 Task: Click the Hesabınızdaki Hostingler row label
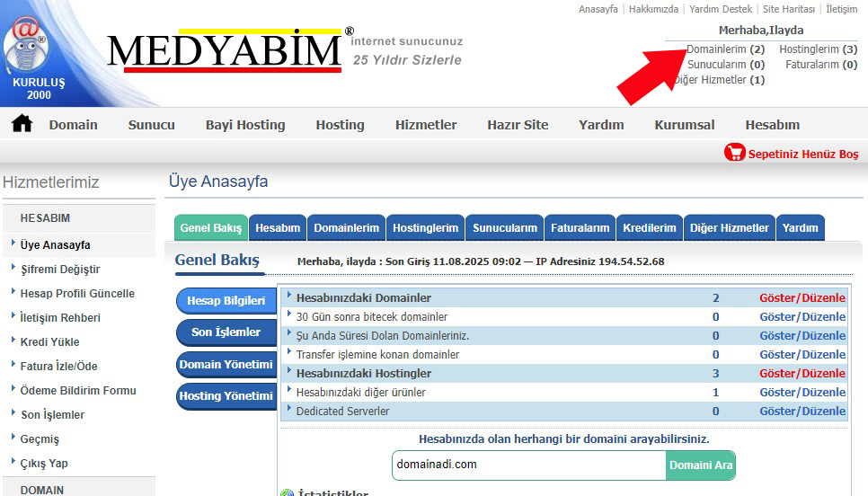[364, 374]
